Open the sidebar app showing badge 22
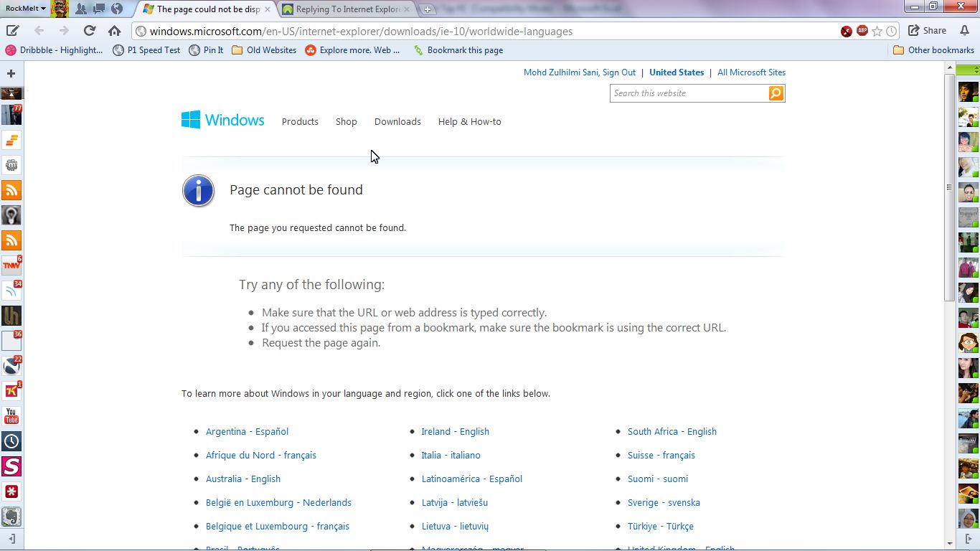980x551 pixels. click(x=11, y=366)
